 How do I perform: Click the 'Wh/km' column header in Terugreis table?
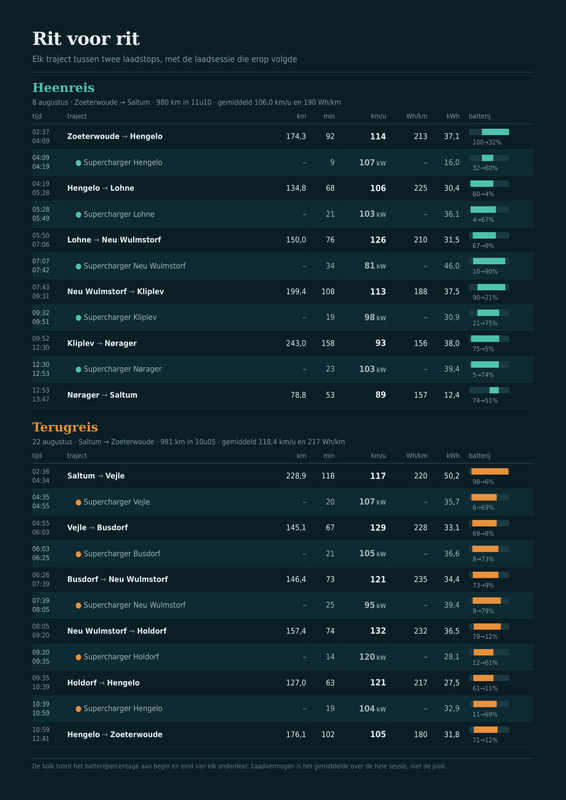point(416,456)
